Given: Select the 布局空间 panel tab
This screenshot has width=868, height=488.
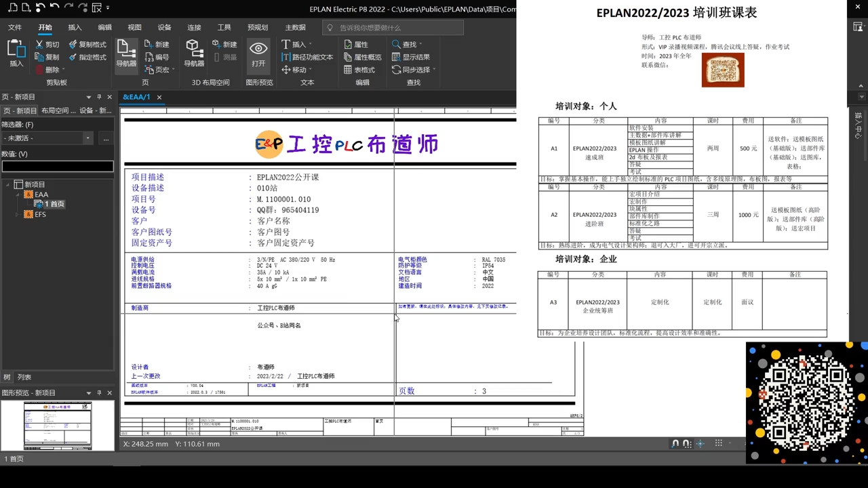Looking at the screenshot, I should coord(58,110).
